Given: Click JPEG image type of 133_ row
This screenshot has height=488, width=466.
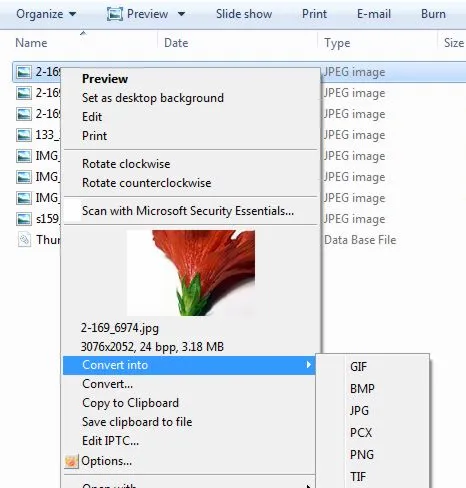Looking at the screenshot, I should coord(354,135).
